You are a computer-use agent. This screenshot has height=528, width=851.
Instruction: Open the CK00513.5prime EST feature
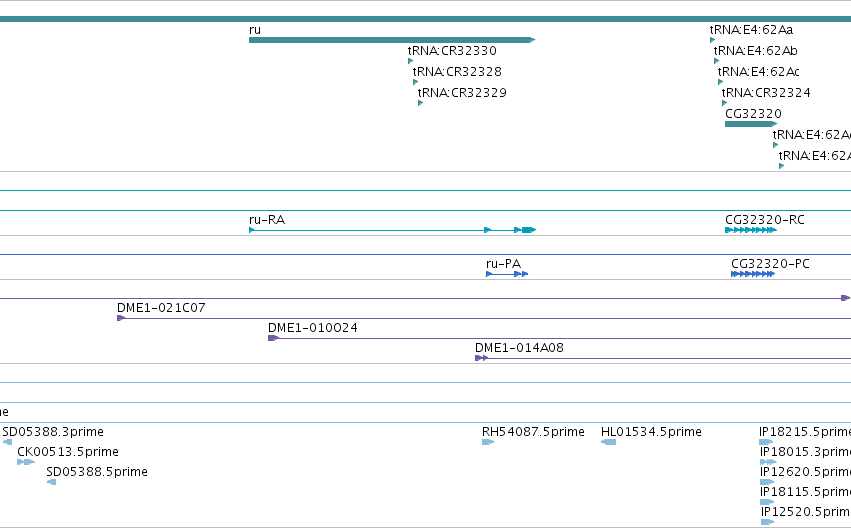(26, 462)
